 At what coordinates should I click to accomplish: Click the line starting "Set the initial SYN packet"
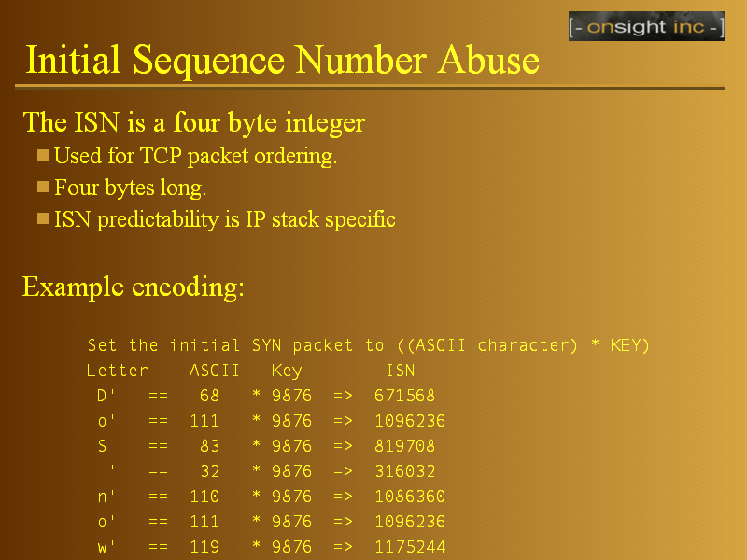(x=368, y=345)
